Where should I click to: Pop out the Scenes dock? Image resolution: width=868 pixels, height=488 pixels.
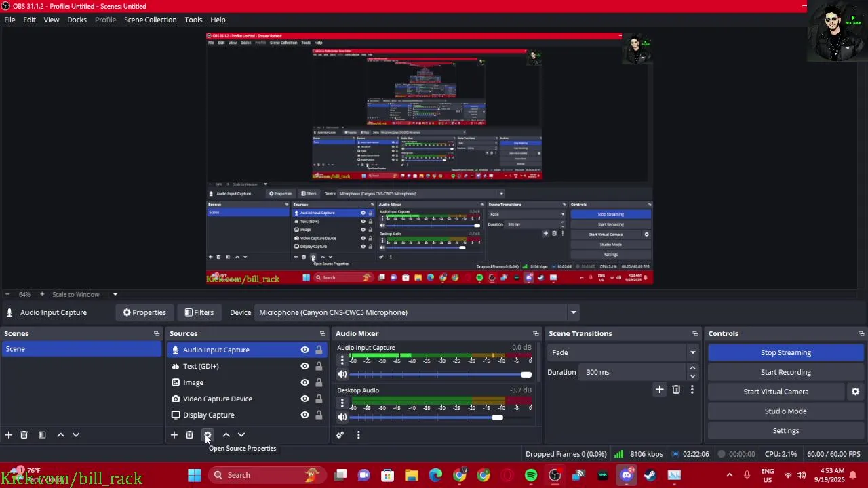(x=157, y=333)
